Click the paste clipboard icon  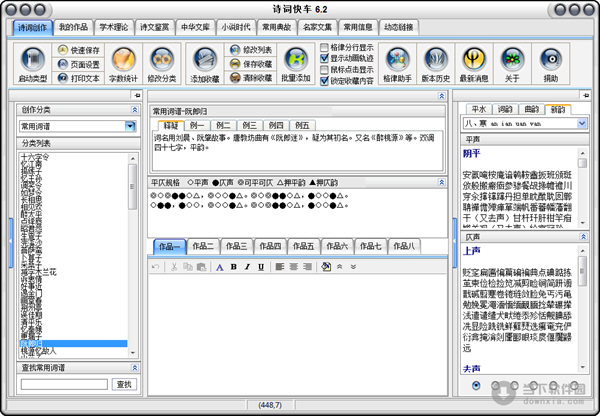pos(201,267)
